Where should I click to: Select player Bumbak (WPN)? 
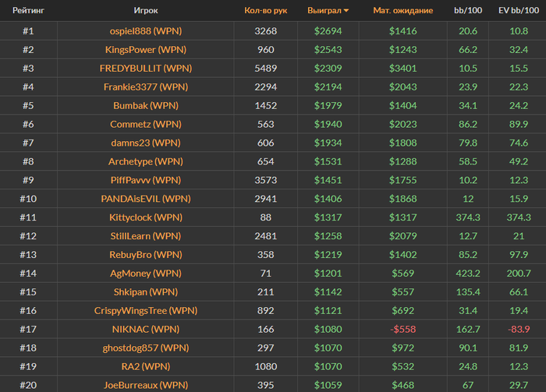(145, 105)
